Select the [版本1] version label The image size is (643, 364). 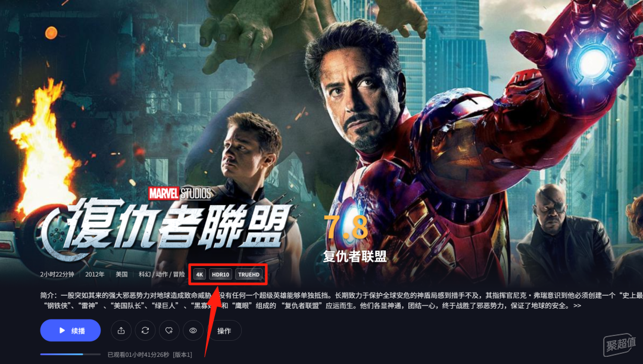[183, 354]
